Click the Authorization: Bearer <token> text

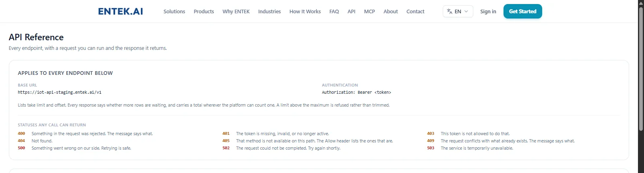(356, 92)
